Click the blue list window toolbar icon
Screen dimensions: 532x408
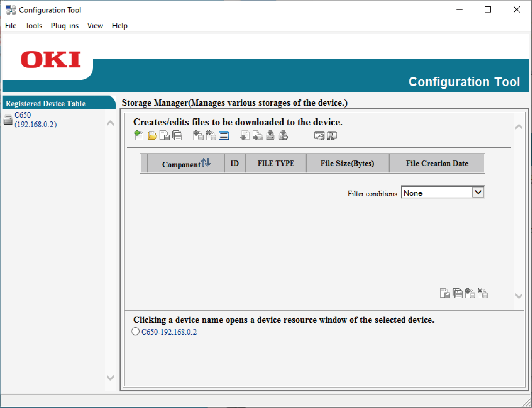pos(224,135)
